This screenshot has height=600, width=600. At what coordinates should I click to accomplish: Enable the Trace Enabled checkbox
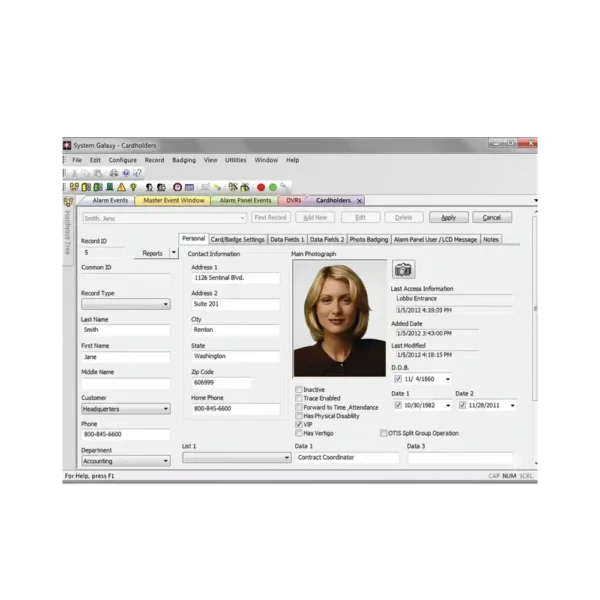(x=299, y=398)
